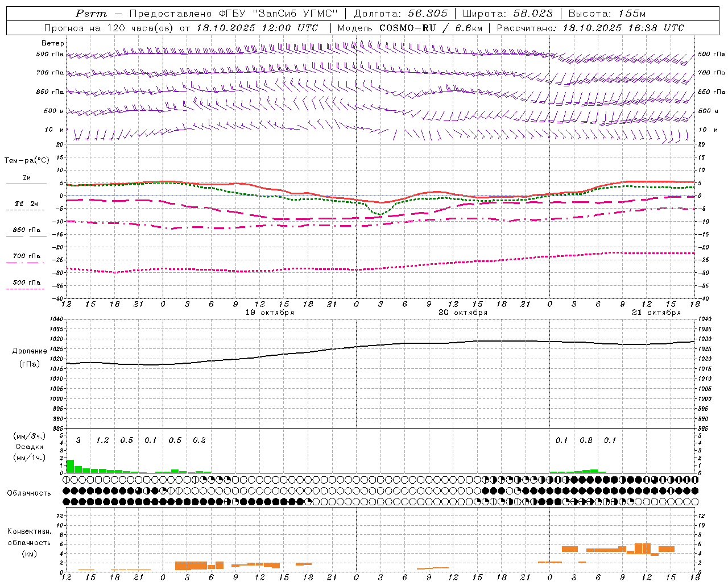Click the '3' three-hour precipitation value
Image resolution: width=728 pixels, height=582 pixels.
(x=78, y=440)
